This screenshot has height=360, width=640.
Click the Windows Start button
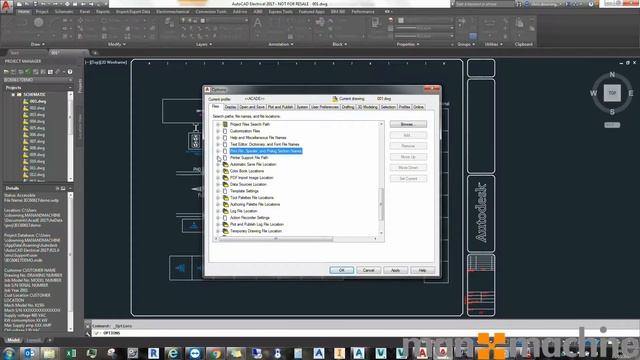point(9,353)
